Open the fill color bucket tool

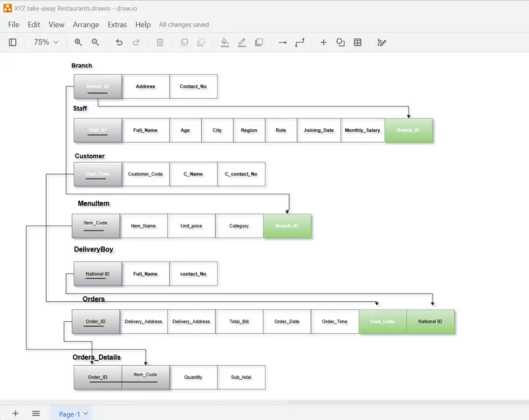[225, 42]
